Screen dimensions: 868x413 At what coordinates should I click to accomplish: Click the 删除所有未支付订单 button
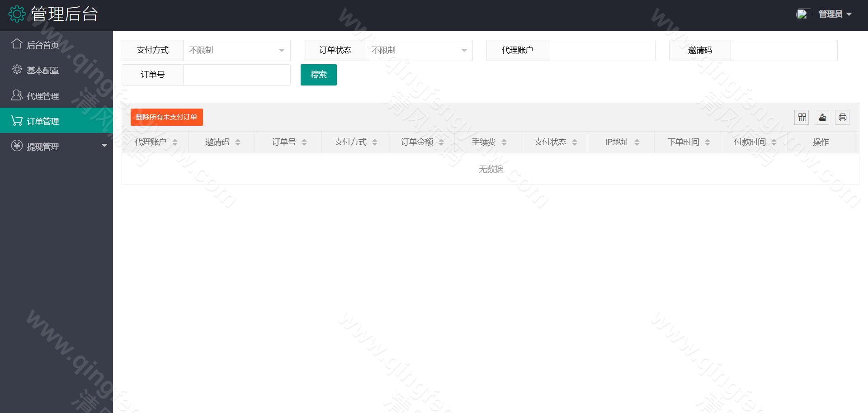pos(166,117)
